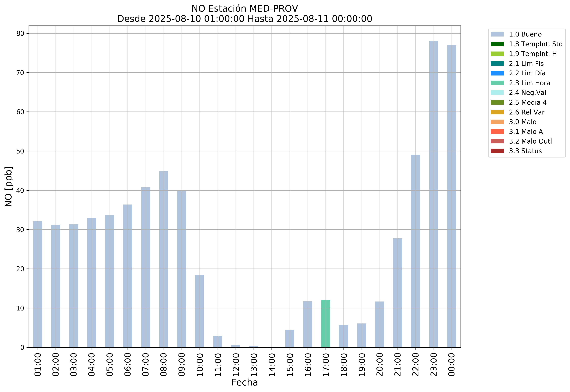This screenshot has height=392, width=570.
Task: Click the bar at 08:00
Action: point(164,259)
